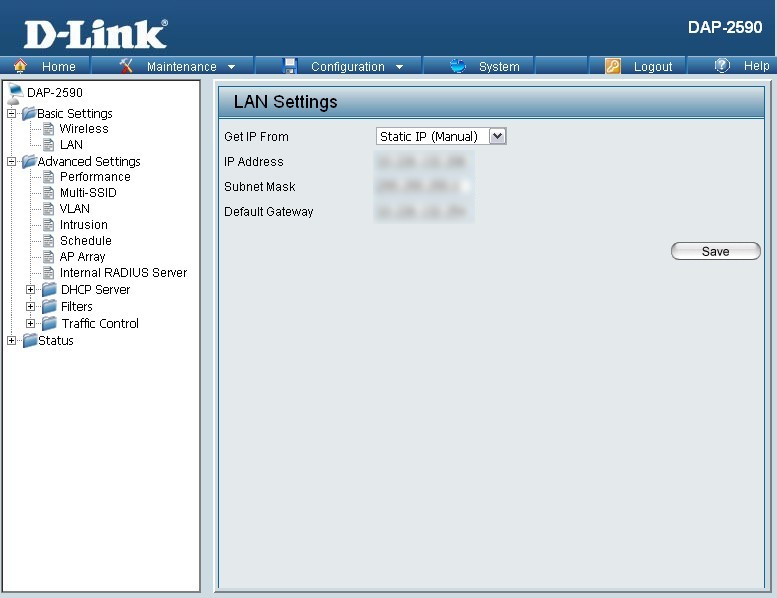This screenshot has width=777, height=598.
Task: Collapse the Basic Settings tree node
Action: click(11, 113)
